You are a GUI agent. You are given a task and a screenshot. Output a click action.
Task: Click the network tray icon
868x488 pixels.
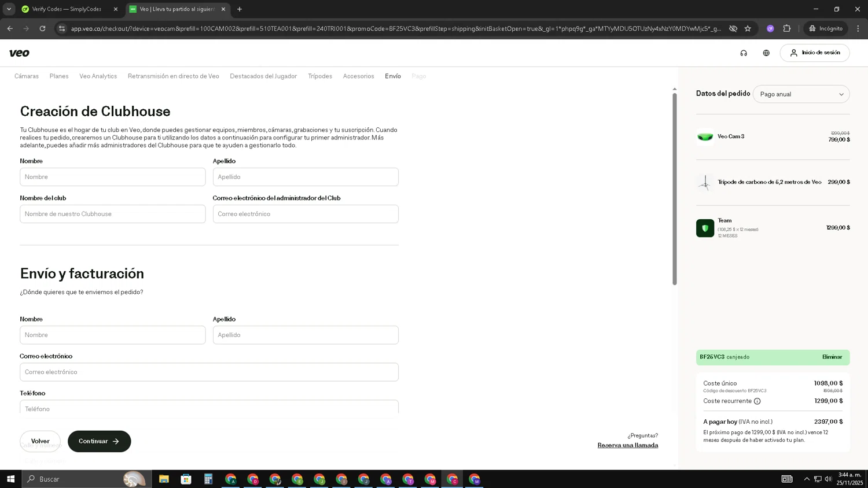click(x=818, y=479)
